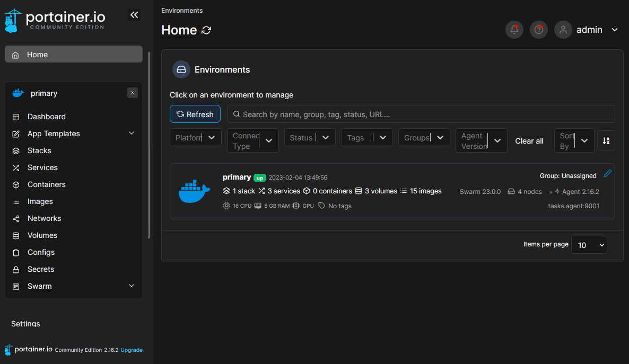
Task: Click the Portainer.io logo at top left
Action: coord(55,21)
